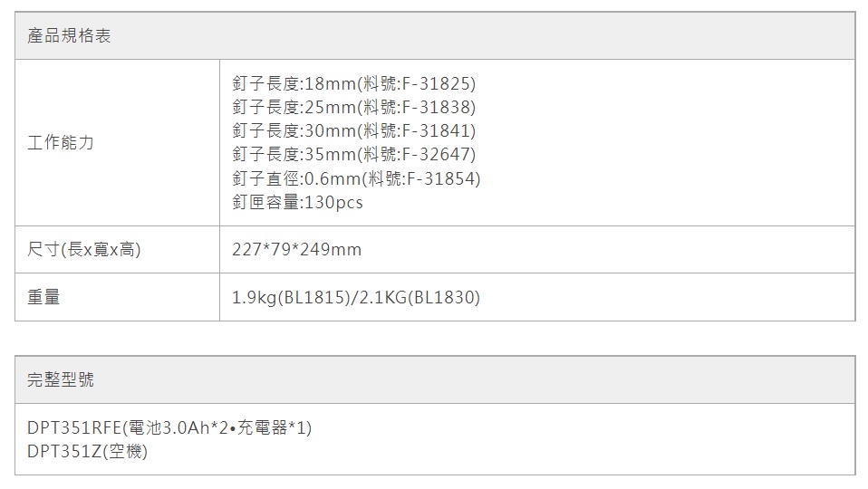Click part number F-31825
Image resolution: width=868 pixels, height=489 pixels.
click(x=438, y=84)
